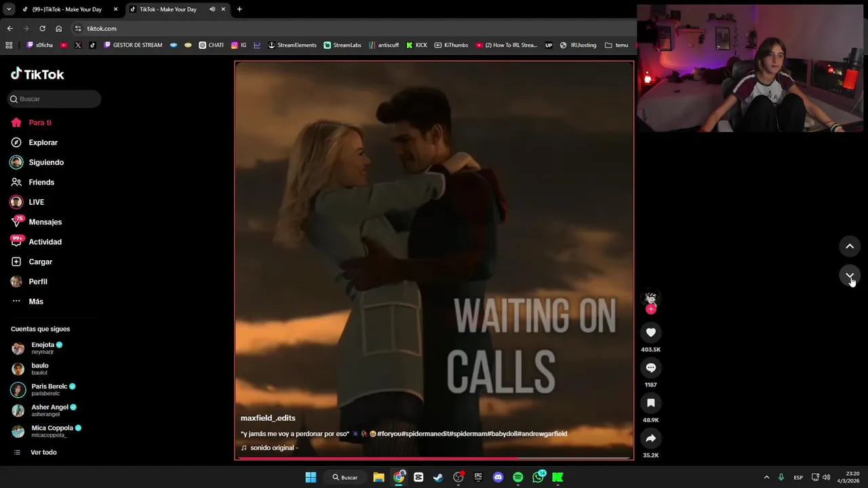Open the StreamElements bookmark
This screenshot has height=488, width=868.
292,45
